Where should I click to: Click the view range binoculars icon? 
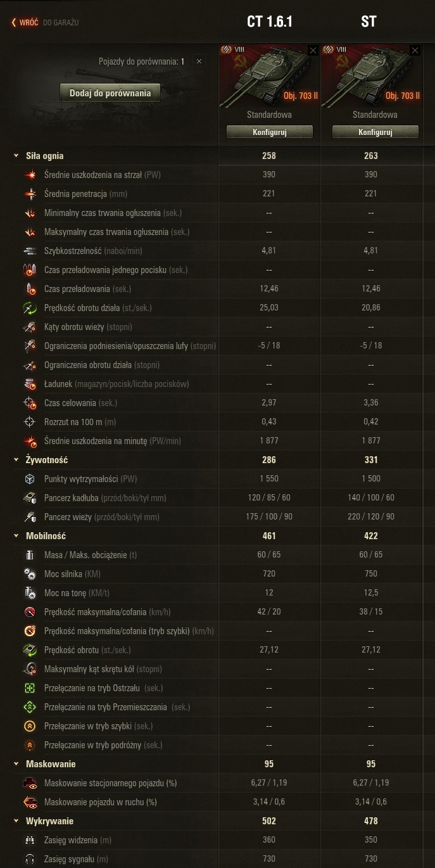point(30,840)
